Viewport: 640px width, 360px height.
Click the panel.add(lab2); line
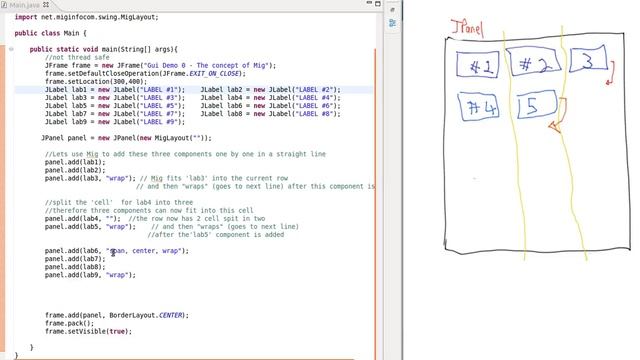[75, 170]
